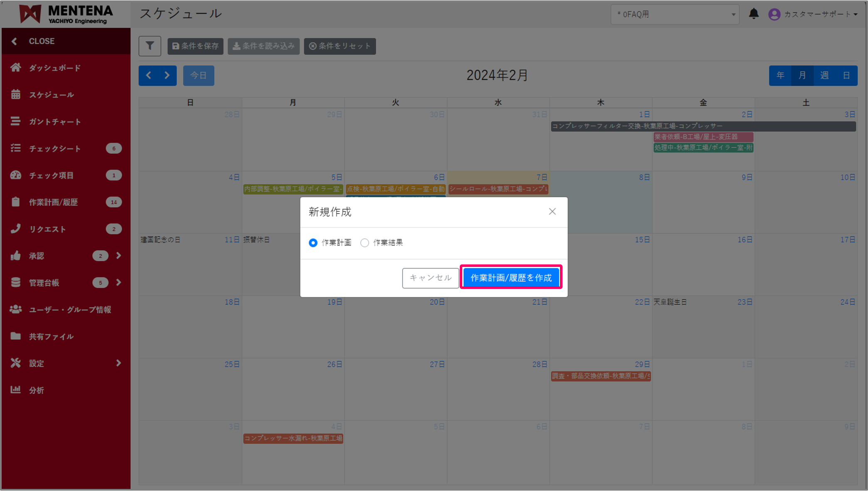The height and width of the screenshot is (491, 868).
Task: Click the request phone icon
Action: click(x=16, y=229)
